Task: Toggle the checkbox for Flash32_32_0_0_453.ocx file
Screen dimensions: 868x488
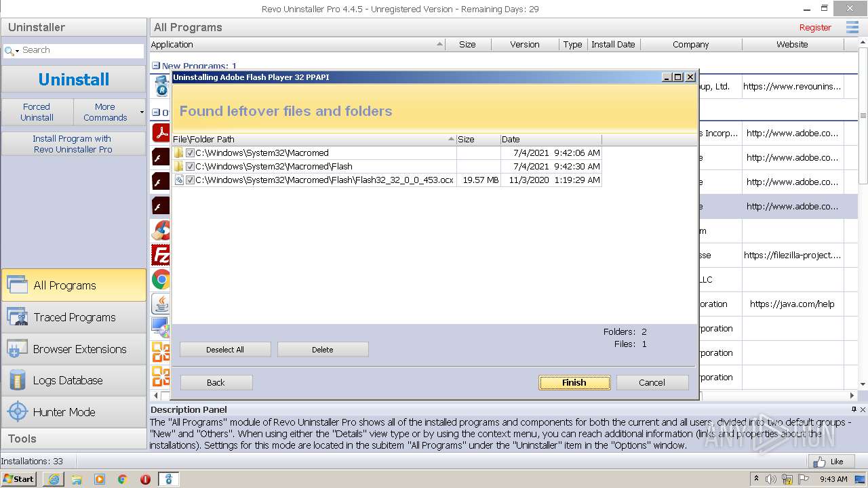Action: 190,180
